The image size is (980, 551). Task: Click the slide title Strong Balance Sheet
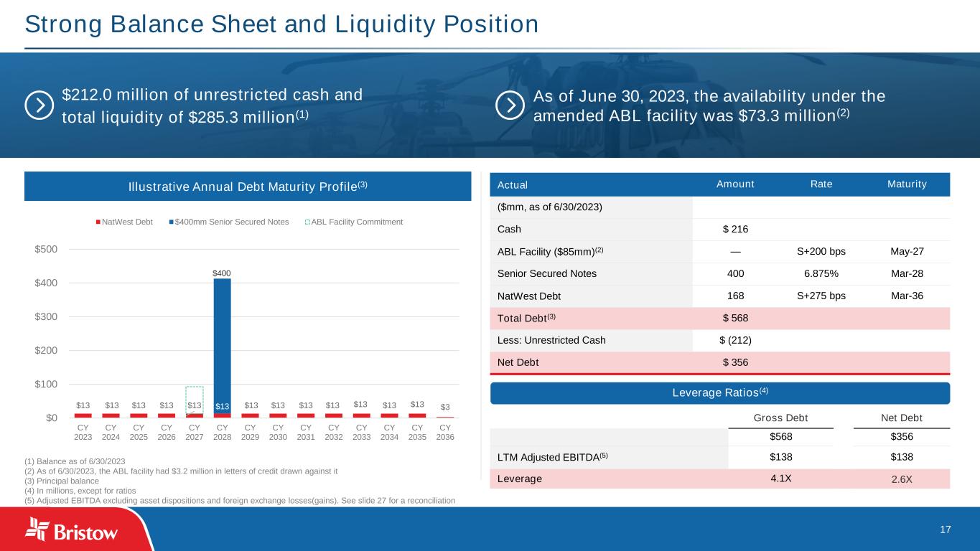(281, 24)
